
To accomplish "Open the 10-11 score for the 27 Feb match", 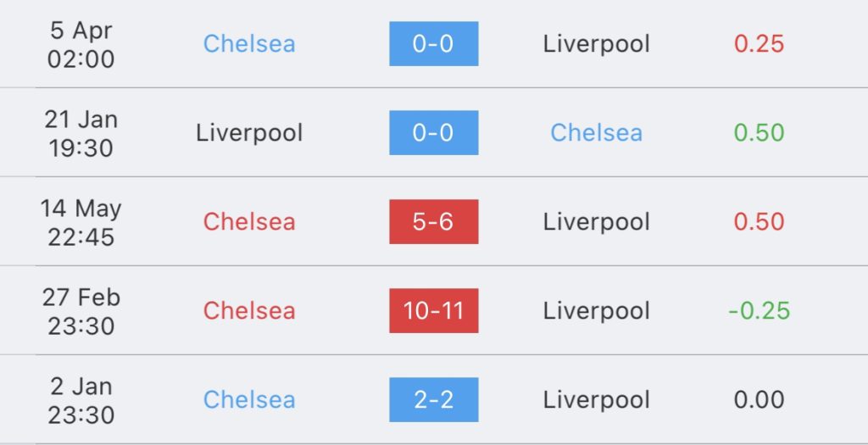I will click(433, 310).
